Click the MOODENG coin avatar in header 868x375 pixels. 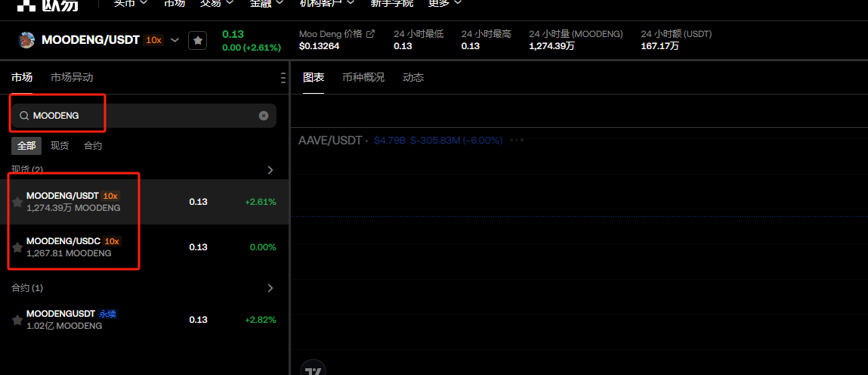pyautogui.click(x=26, y=40)
